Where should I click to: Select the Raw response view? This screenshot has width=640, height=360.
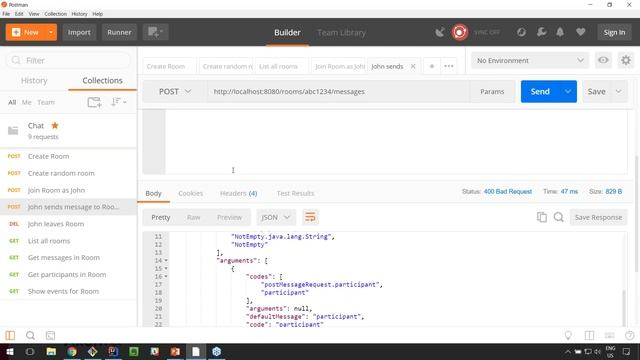193,218
